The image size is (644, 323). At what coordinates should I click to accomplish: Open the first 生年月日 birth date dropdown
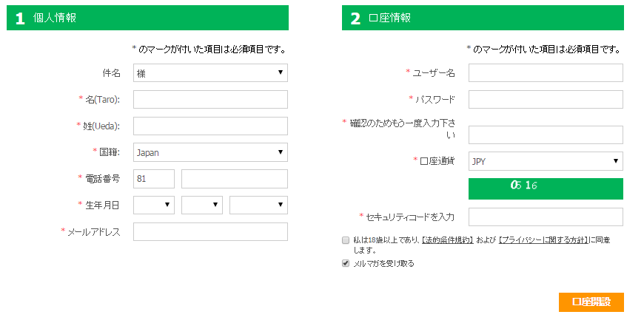(154, 205)
